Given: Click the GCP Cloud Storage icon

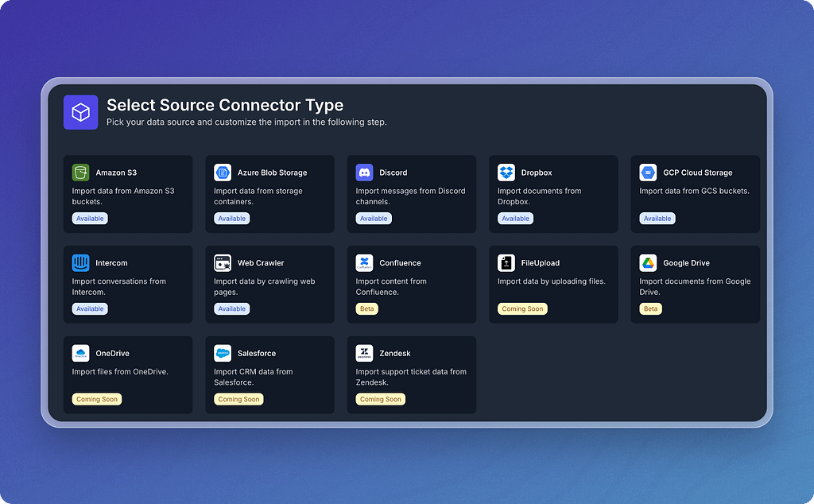Looking at the screenshot, I should [x=648, y=173].
